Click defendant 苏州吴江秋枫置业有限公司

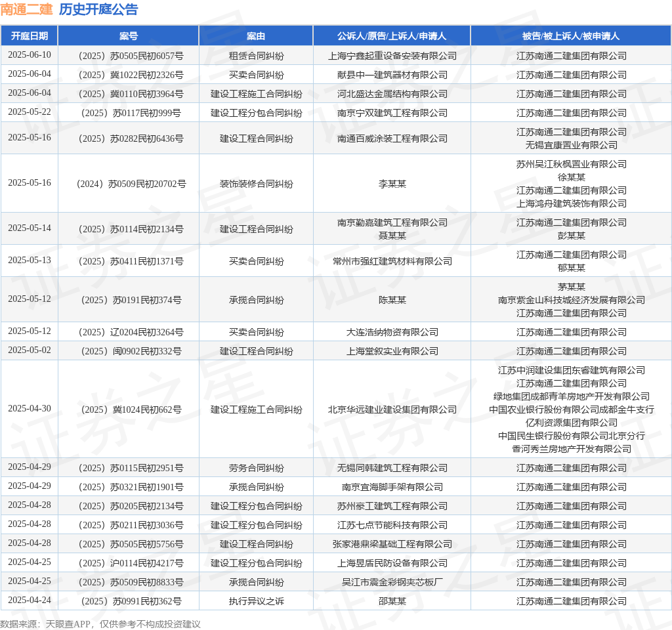[x=572, y=164]
